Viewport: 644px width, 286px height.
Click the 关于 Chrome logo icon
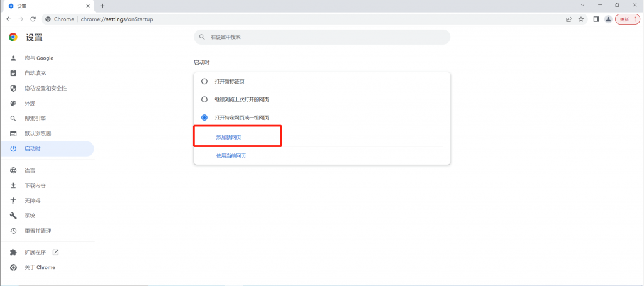pos(13,268)
